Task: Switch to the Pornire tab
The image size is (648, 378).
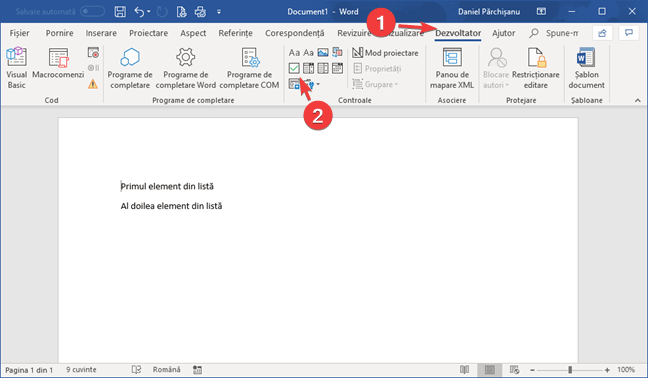Action: tap(60, 33)
